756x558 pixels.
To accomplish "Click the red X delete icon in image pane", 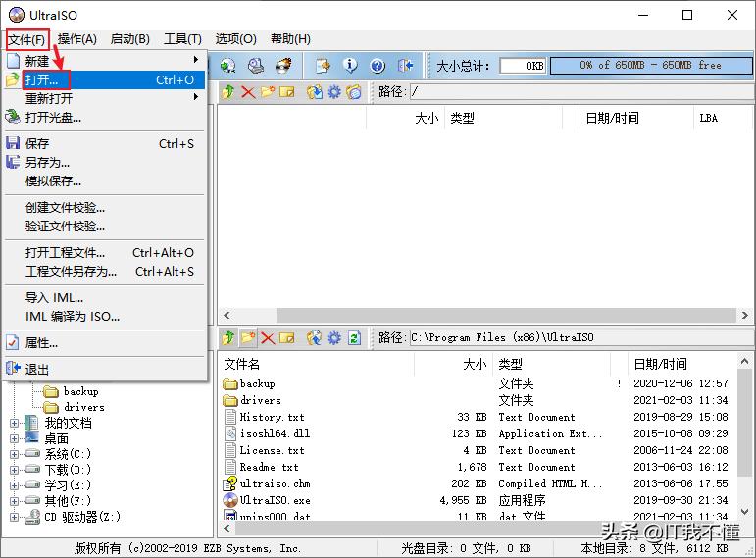I will [x=248, y=91].
